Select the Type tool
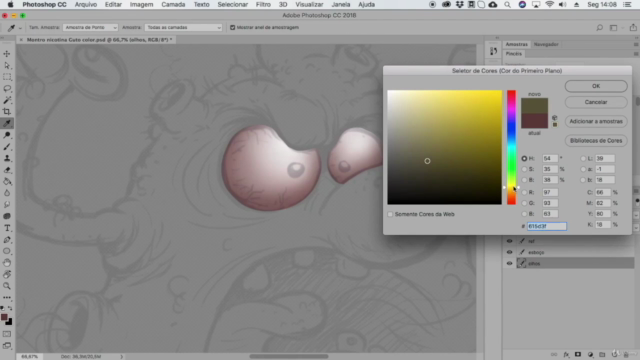The width and height of the screenshot is (640, 360). pos(7,228)
